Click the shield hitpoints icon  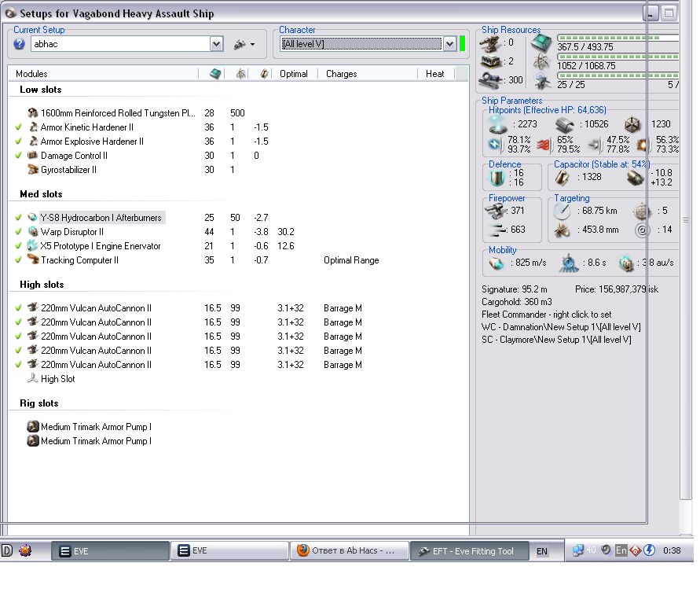coord(497,124)
